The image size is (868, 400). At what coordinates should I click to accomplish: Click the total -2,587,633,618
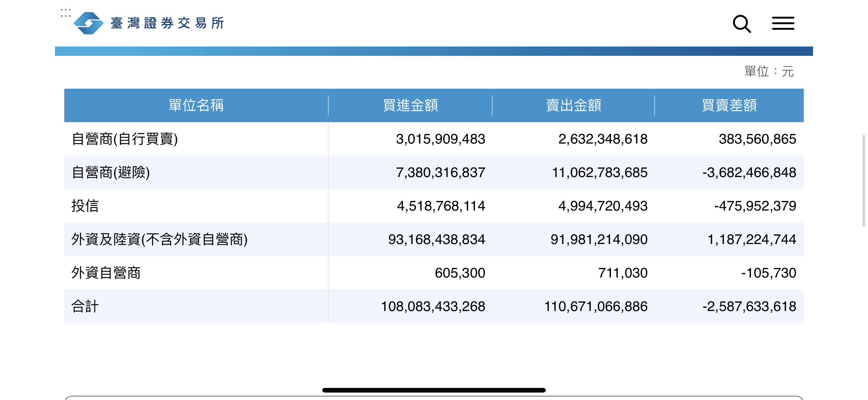[749, 306]
